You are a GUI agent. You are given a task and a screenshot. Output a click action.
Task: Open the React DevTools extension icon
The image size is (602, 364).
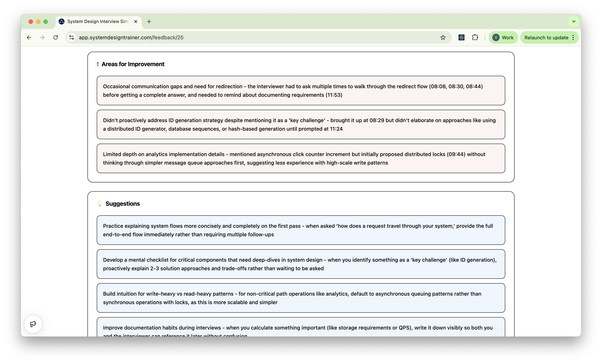pos(461,37)
